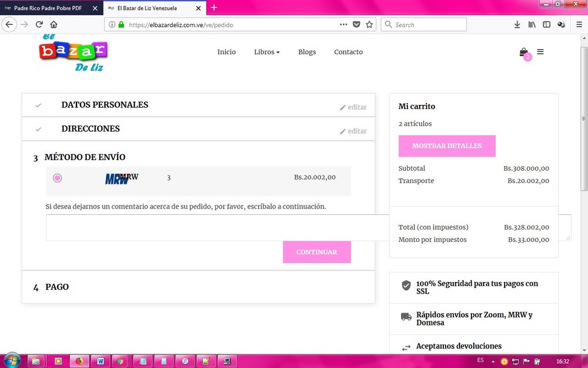The image size is (588, 368).
Task: Open the Libros dropdown menu
Action: (266, 52)
